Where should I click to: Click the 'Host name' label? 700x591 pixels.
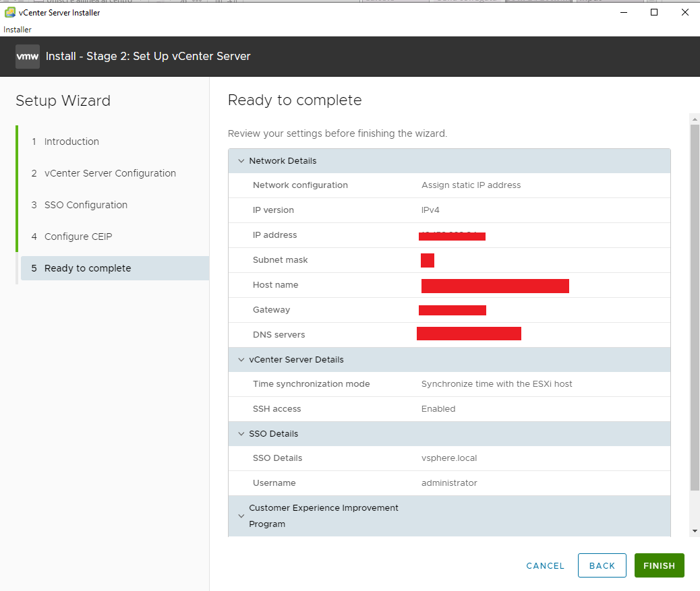point(275,285)
